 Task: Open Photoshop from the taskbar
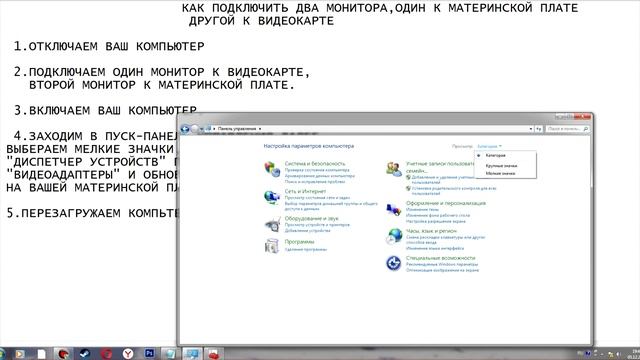point(149,353)
